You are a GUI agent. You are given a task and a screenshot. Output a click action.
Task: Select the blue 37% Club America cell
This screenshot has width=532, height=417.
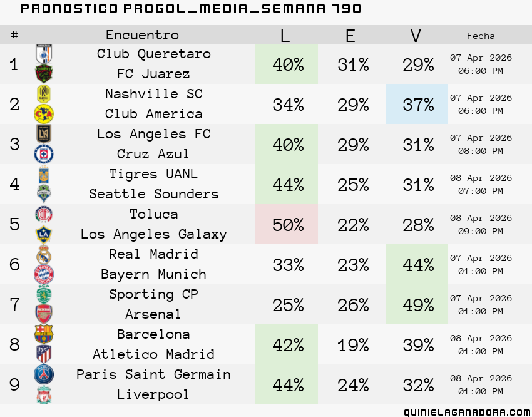pos(417,104)
